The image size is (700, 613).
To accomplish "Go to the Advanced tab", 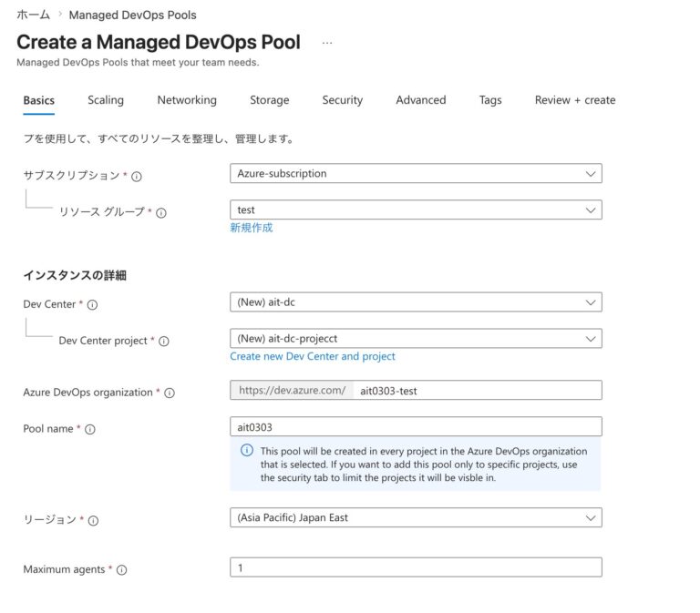I will tap(421, 100).
